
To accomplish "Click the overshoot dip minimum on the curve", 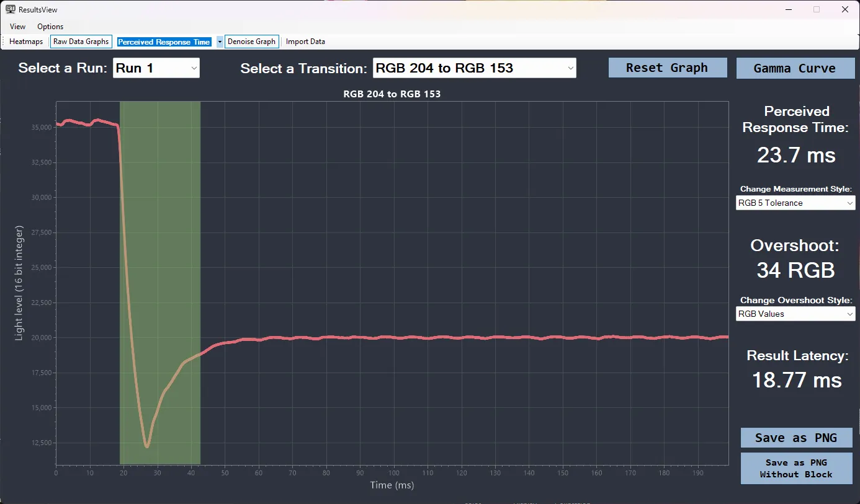I will pyautogui.click(x=146, y=446).
